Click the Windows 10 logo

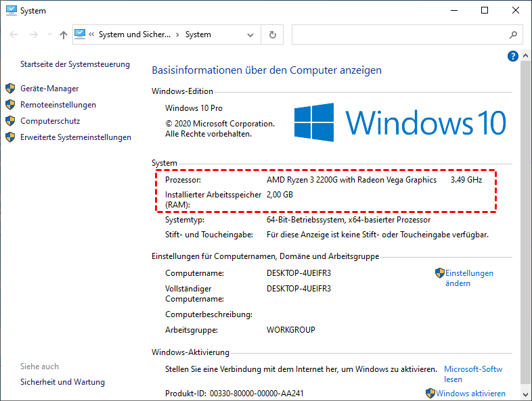400,122
